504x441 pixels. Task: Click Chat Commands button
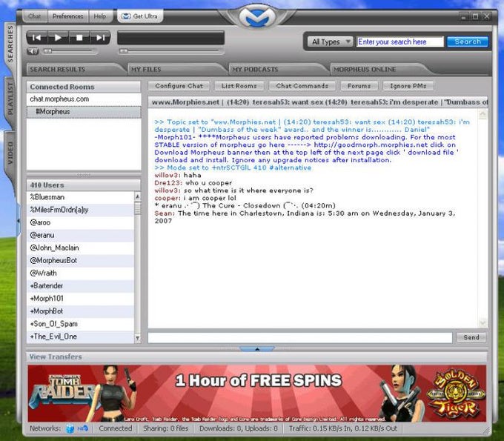coord(302,86)
